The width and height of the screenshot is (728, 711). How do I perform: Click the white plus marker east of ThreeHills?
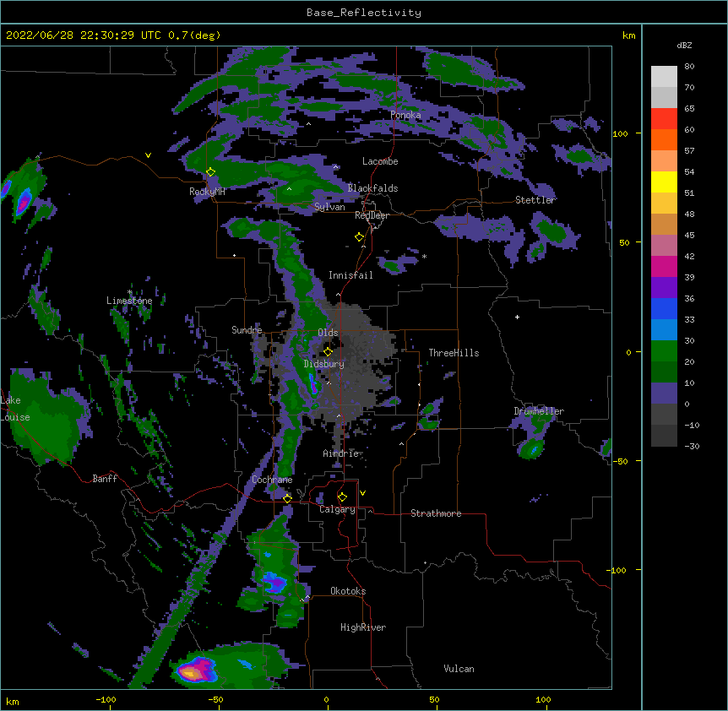coord(517,317)
